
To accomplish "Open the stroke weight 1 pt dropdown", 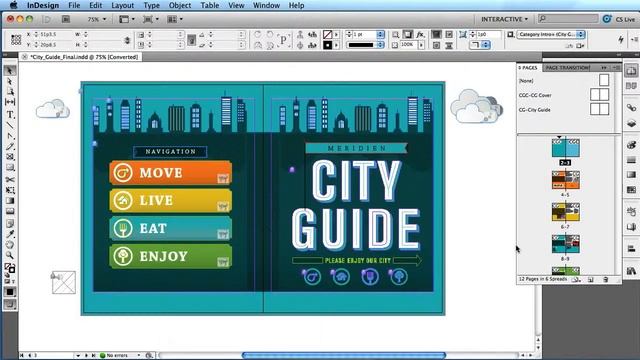I will (x=380, y=35).
